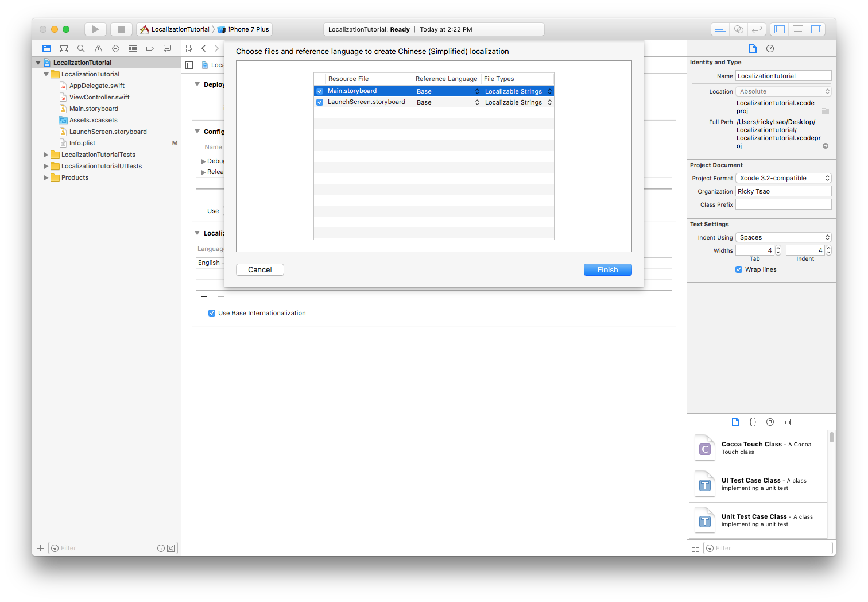Show the Symbol navigator
This screenshot has width=868, height=602.
coord(64,49)
